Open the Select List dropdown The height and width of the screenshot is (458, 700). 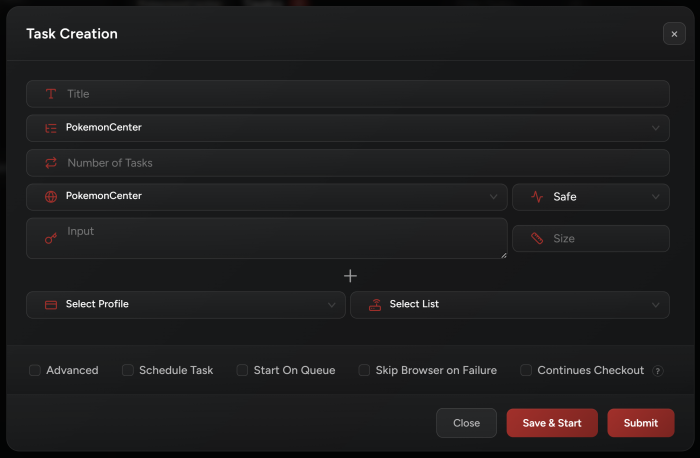click(510, 305)
